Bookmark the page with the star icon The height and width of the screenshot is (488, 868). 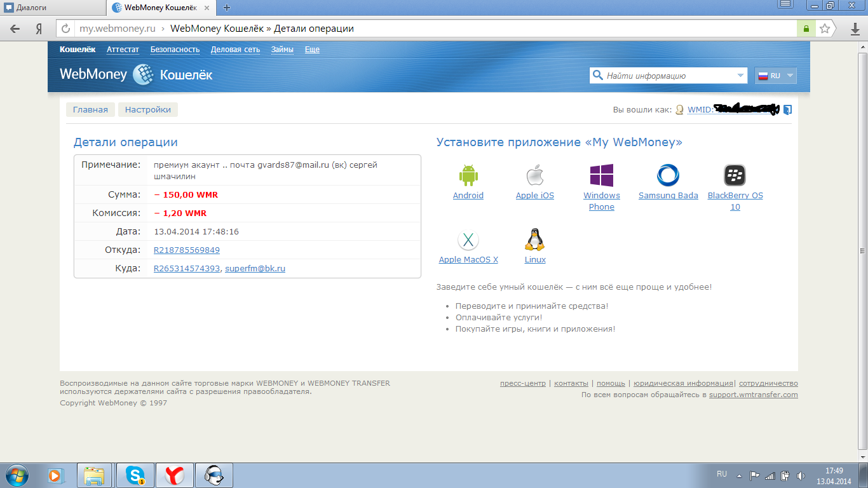coord(825,29)
